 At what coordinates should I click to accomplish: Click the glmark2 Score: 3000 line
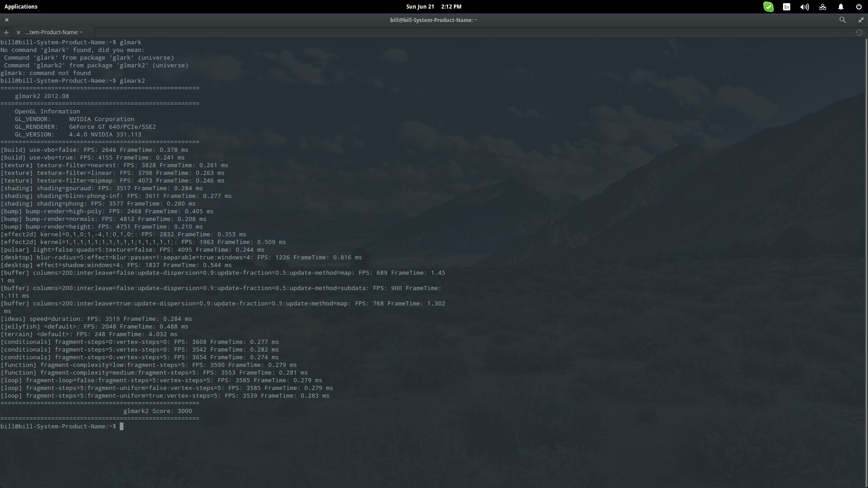(158, 411)
